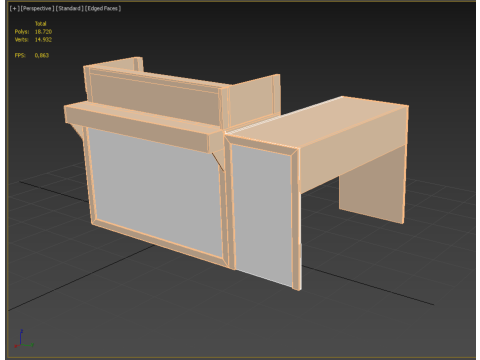Open the Perspective viewport view menu
The height and width of the screenshot is (360, 480).
[37, 8]
